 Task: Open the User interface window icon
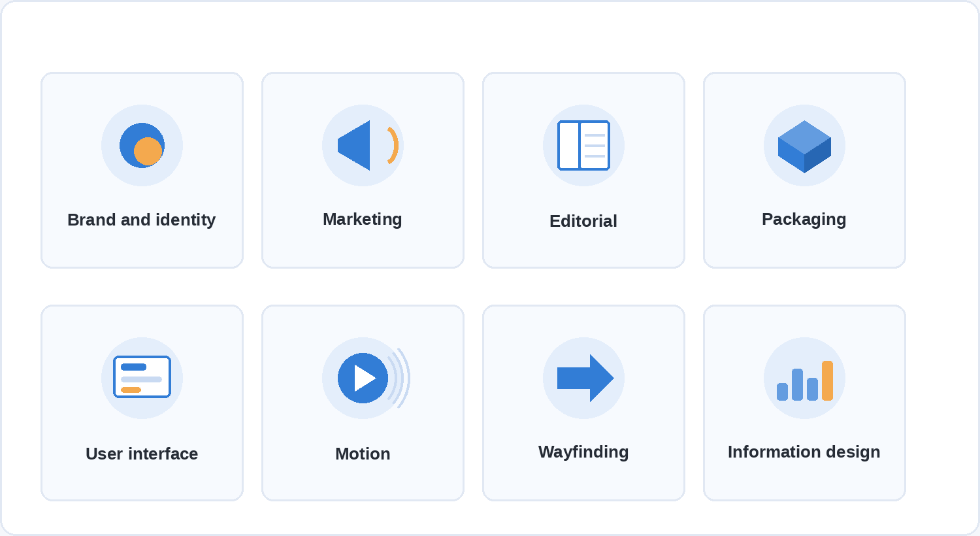(142, 378)
